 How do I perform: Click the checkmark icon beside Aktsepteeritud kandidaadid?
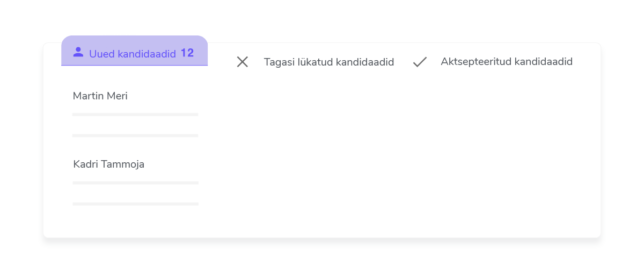pyautogui.click(x=420, y=62)
